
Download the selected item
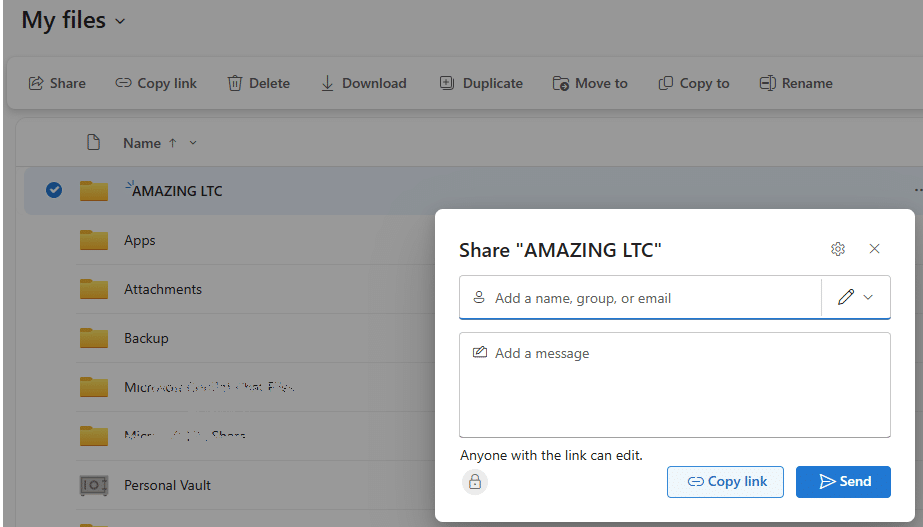(363, 84)
